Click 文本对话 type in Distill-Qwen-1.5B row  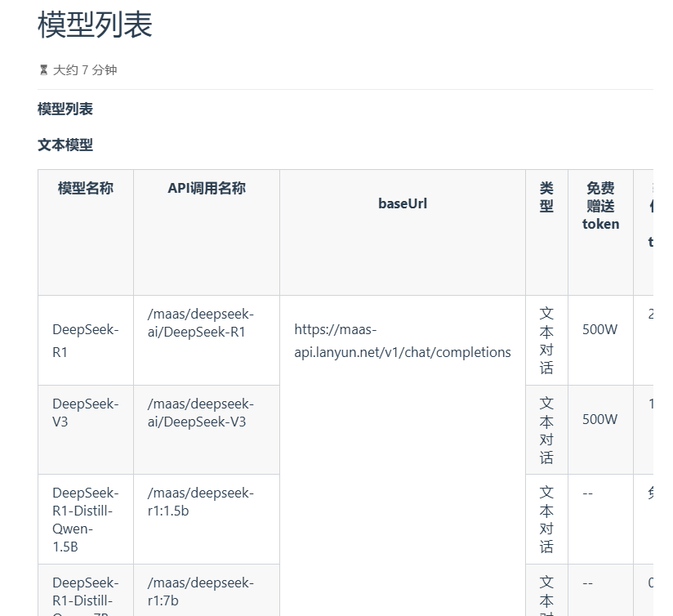(546, 520)
